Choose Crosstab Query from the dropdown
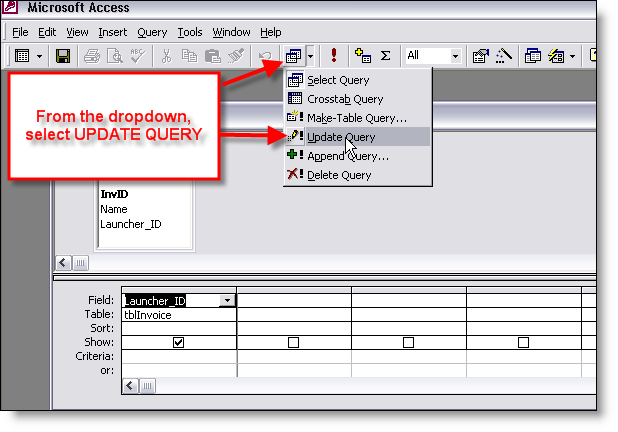 click(358, 99)
